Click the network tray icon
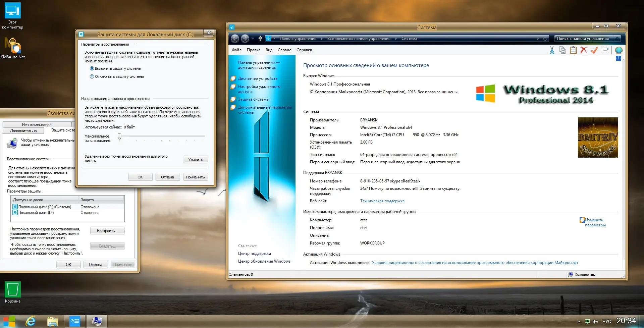 587,322
